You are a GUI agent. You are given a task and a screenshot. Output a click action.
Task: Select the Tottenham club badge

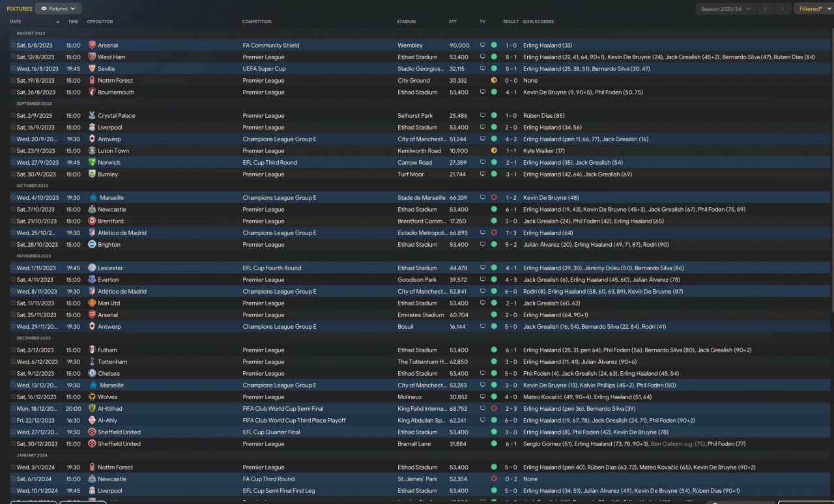pos(92,362)
